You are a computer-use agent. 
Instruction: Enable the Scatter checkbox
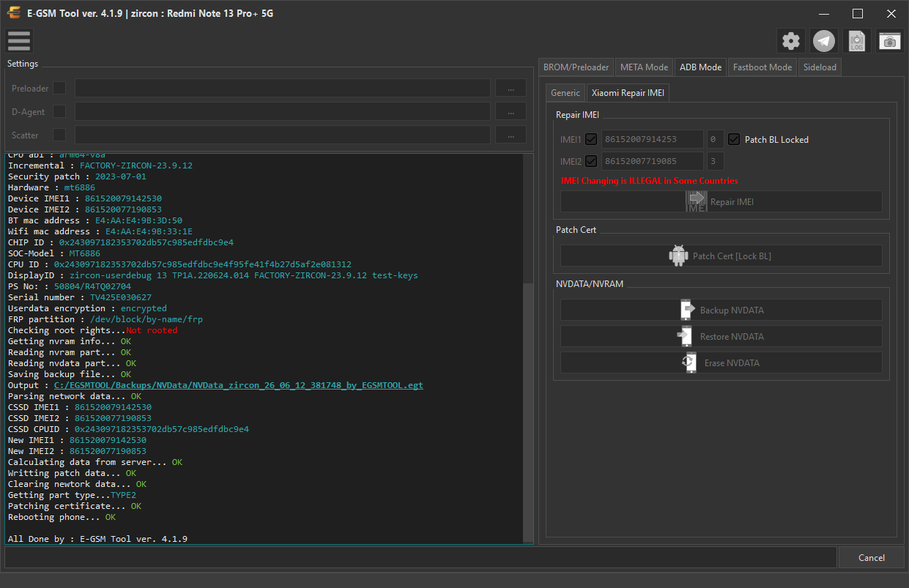59,135
